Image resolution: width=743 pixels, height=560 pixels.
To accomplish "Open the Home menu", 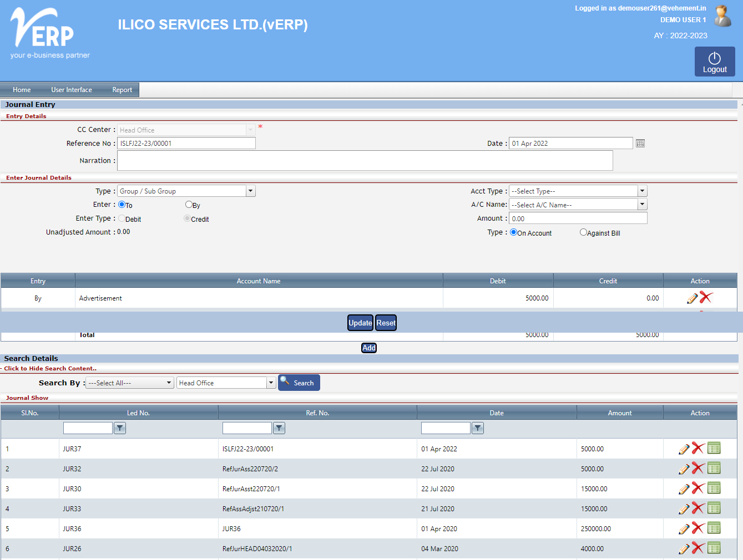I will coord(22,90).
